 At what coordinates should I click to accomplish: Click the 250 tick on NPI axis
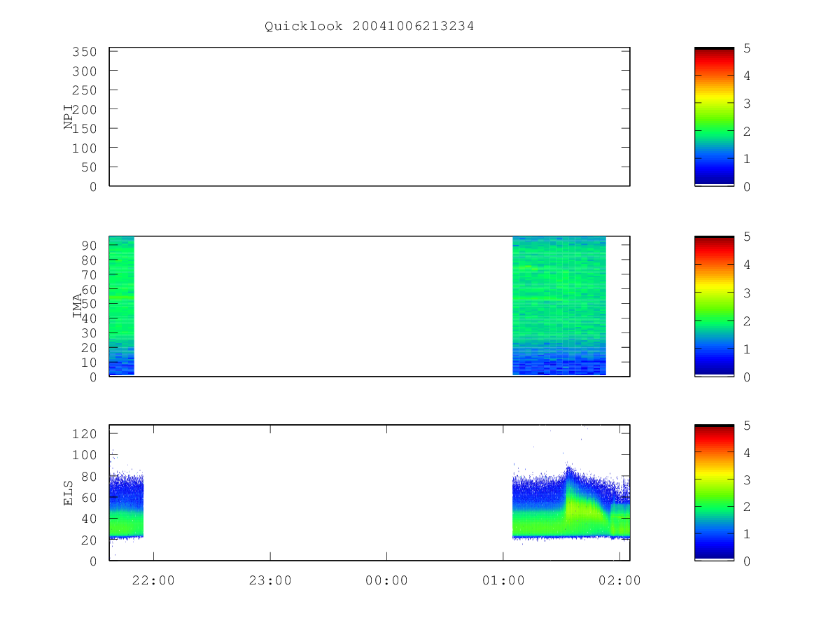click(85, 90)
